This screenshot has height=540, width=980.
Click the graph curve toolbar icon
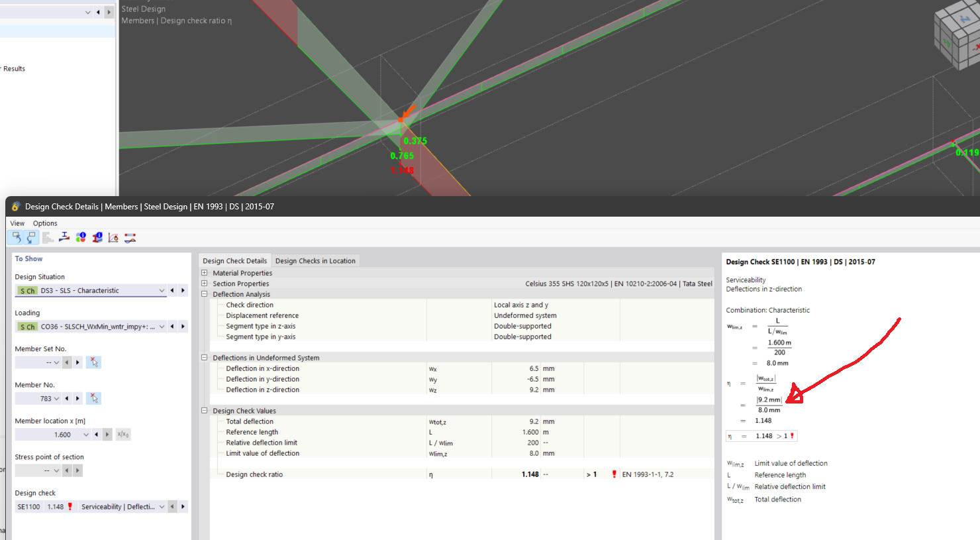coord(113,237)
